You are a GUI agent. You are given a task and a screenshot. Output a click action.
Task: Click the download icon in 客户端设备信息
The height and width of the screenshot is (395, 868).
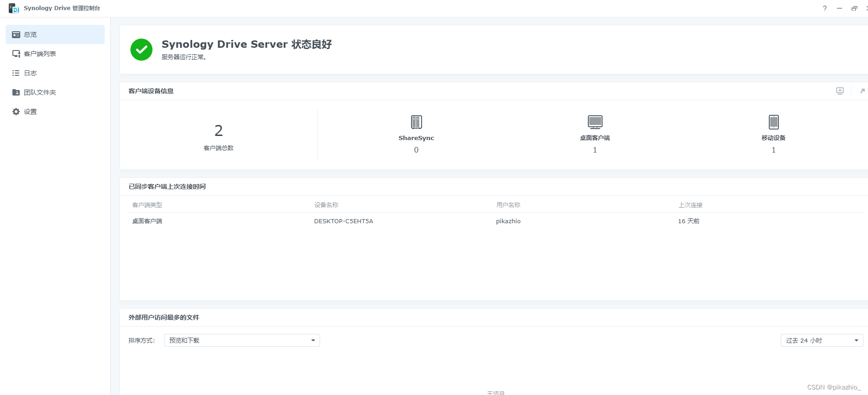[x=840, y=91]
